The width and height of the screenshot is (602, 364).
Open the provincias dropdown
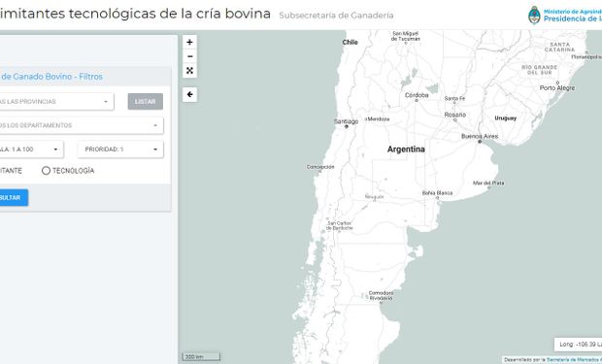[x=55, y=101]
